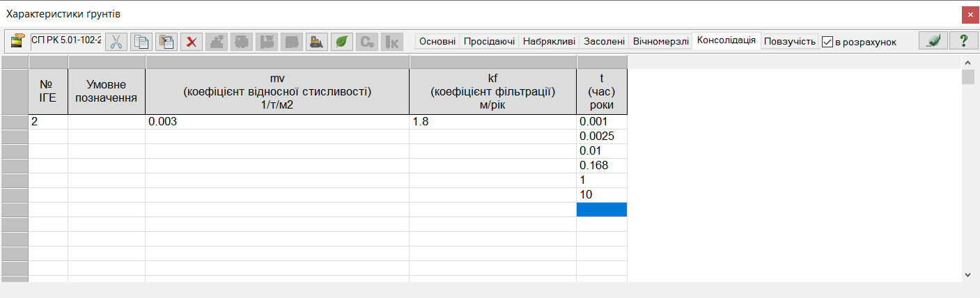The width and height of the screenshot is (980, 298).
Task: Click the soil layers icon at toolbar start
Action: pos(18,41)
